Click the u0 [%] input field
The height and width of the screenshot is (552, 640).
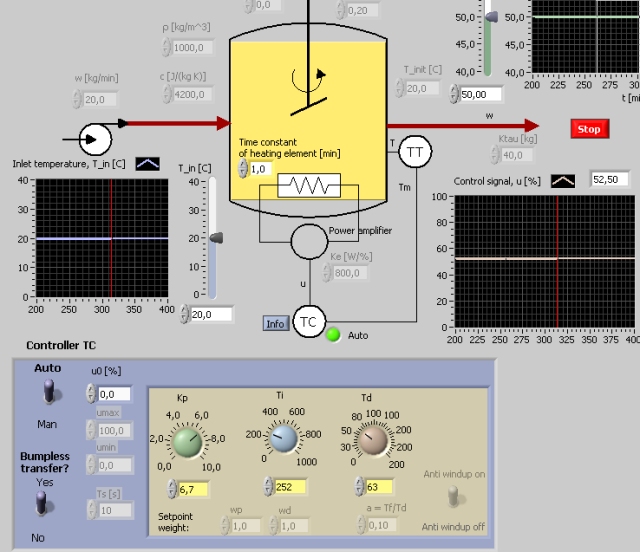[114, 394]
